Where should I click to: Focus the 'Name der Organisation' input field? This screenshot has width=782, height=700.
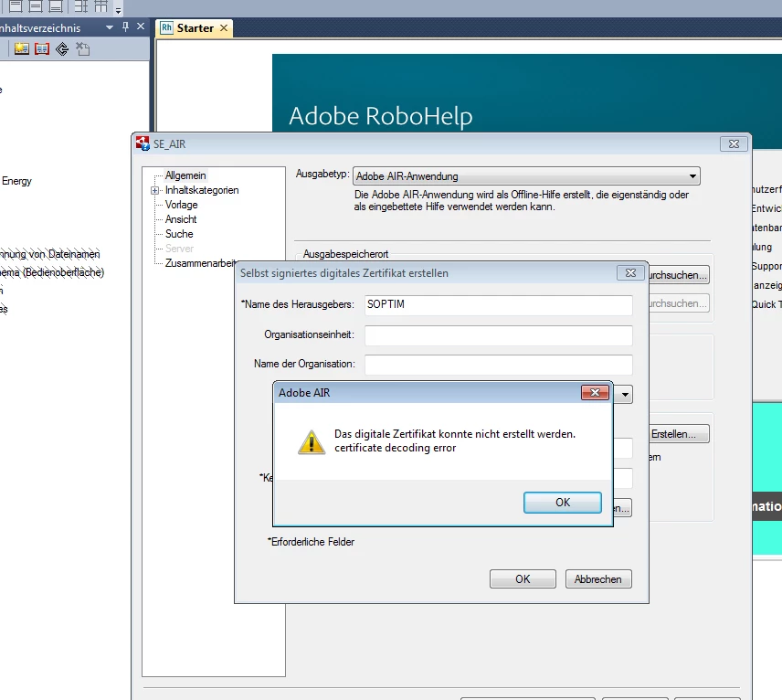pyautogui.click(x=498, y=365)
